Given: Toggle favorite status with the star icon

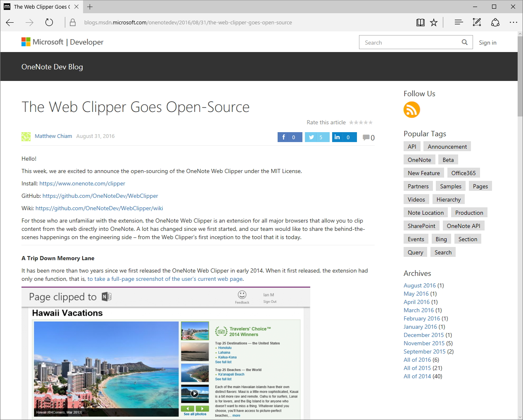Looking at the screenshot, I should pyautogui.click(x=434, y=22).
